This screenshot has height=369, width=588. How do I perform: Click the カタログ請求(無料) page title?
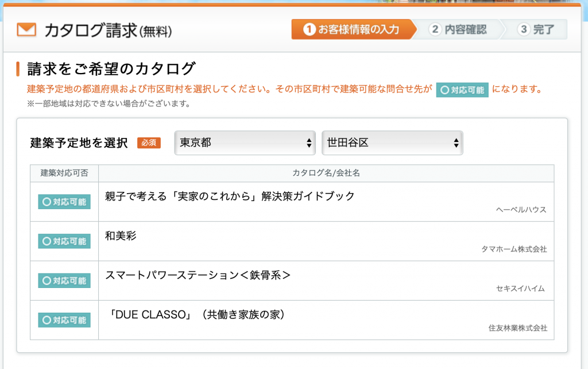109,30
